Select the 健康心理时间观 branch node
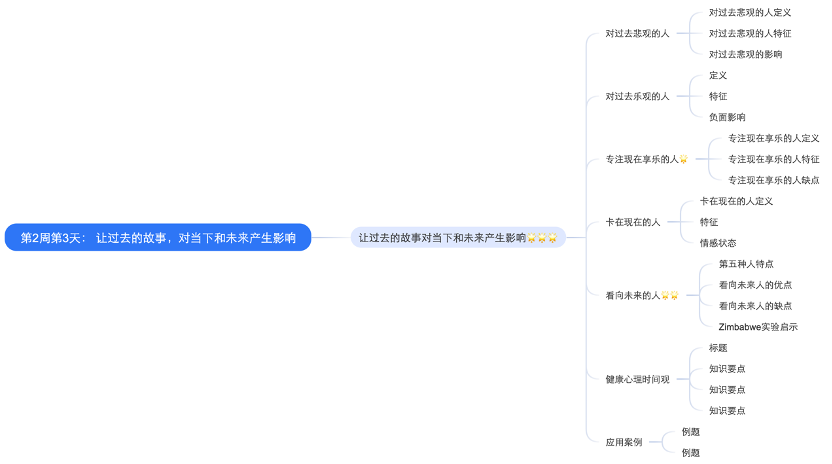The width and height of the screenshot is (832, 464). pos(637,379)
